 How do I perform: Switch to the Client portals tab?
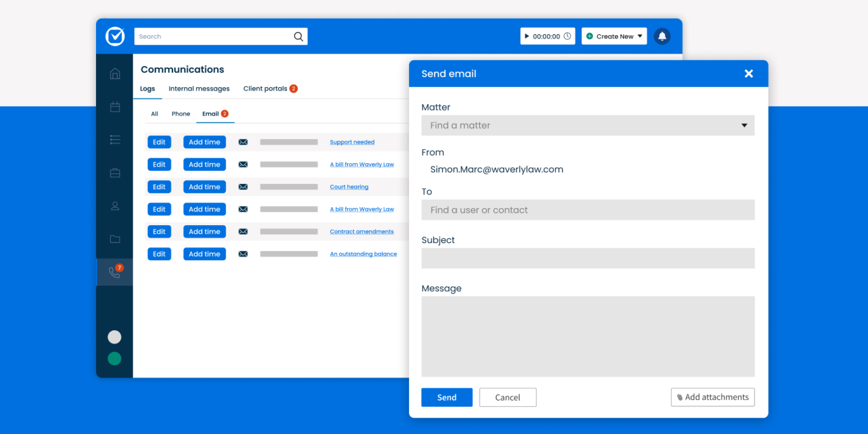(266, 88)
